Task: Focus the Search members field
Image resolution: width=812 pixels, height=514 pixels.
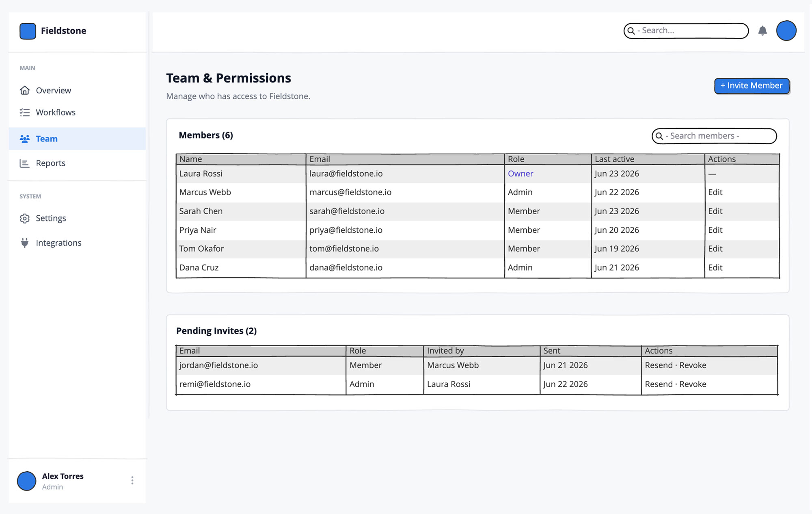Action: [715, 136]
